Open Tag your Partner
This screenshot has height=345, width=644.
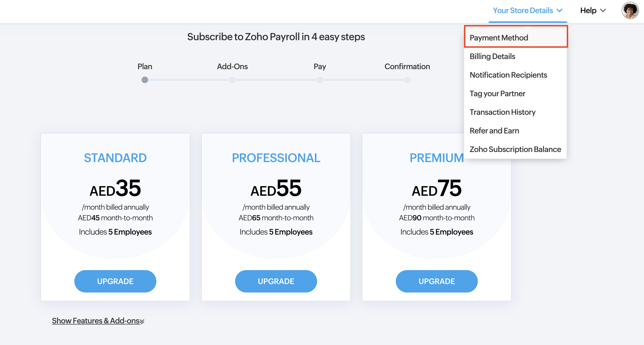click(x=497, y=93)
